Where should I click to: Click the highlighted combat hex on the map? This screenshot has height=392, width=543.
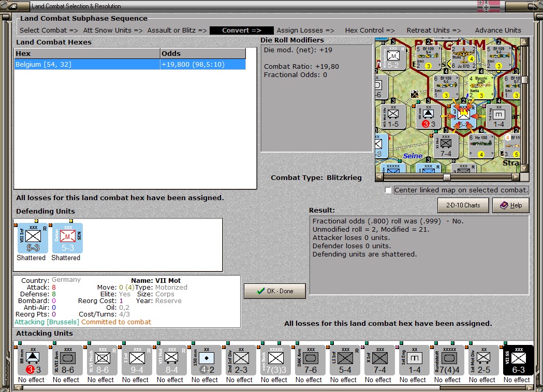(463, 116)
